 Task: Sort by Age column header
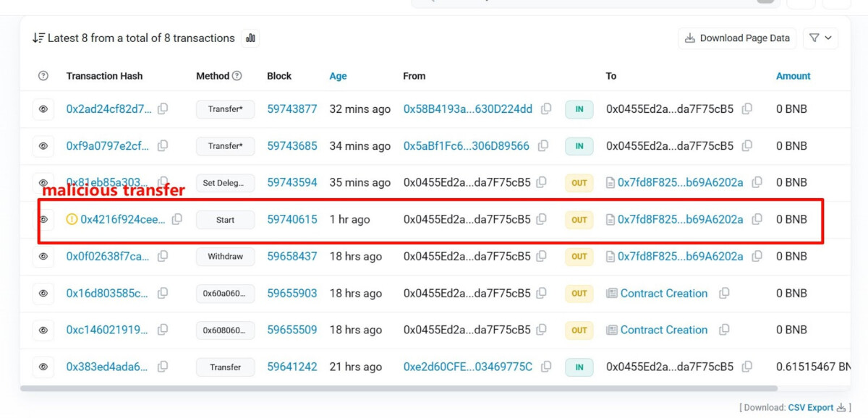339,76
